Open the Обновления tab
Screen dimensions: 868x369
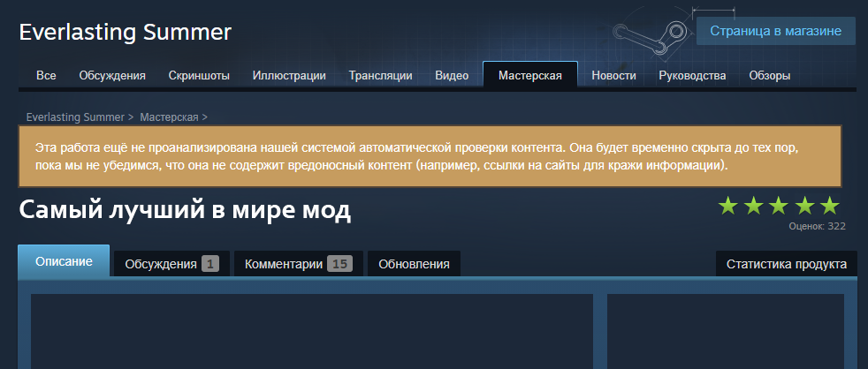click(x=414, y=264)
